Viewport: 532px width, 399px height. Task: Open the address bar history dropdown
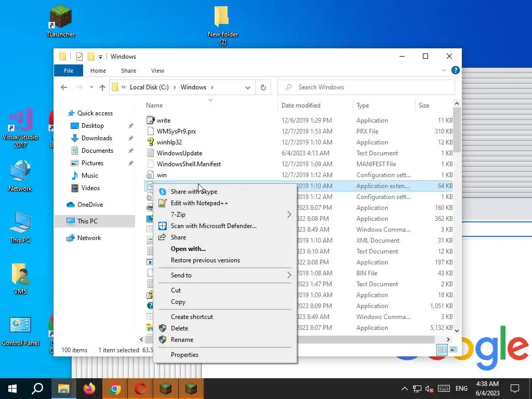tap(248, 87)
